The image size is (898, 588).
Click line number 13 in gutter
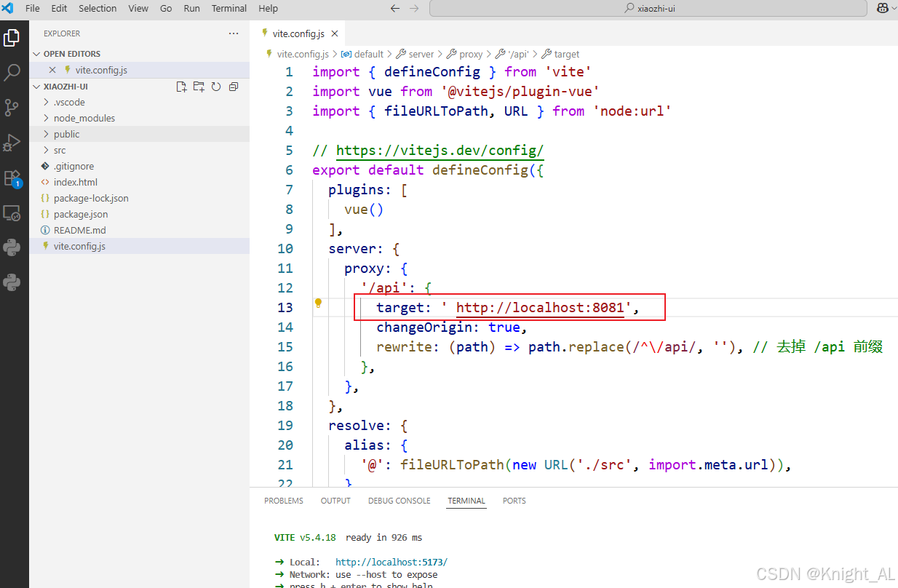point(285,308)
